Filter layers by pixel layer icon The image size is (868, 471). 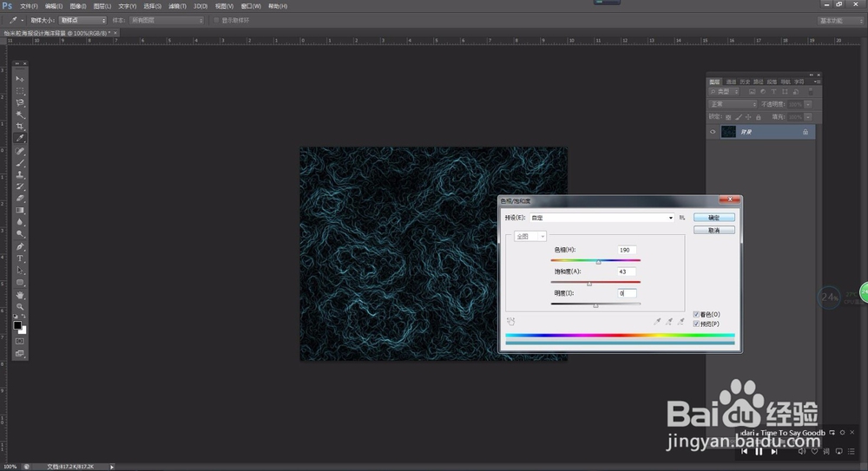click(x=752, y=92)
